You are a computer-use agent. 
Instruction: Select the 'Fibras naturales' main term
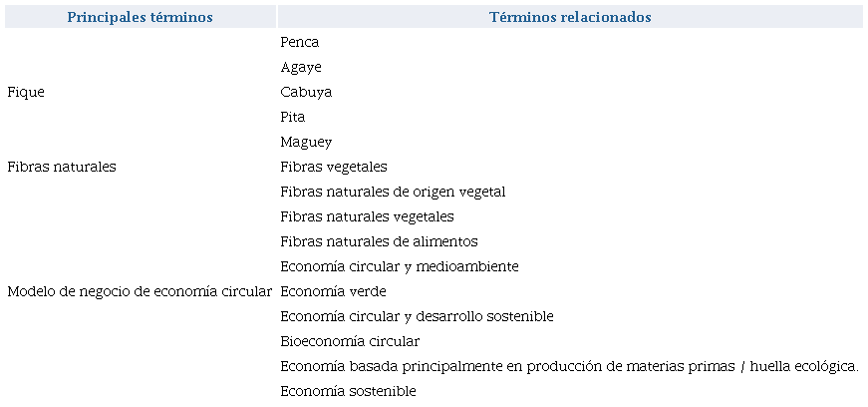[62, 167]
